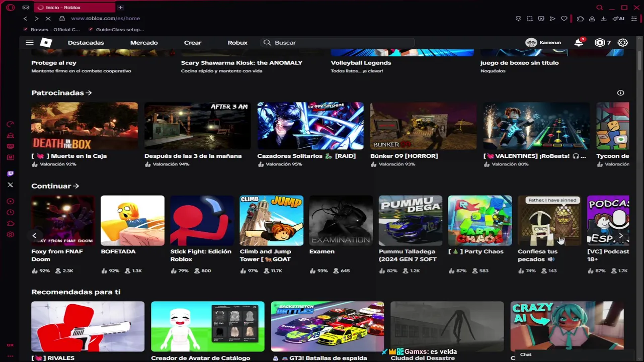644x362 pixels.
Task: Click the Buscar search field
Action: coord(337,43)
